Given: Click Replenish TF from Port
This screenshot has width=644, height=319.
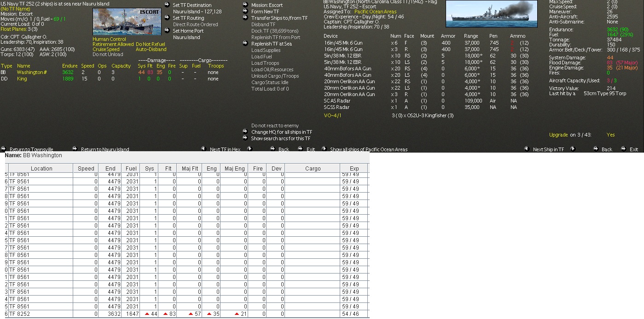Looking at the screenshot, I should (x=276, y=37).
